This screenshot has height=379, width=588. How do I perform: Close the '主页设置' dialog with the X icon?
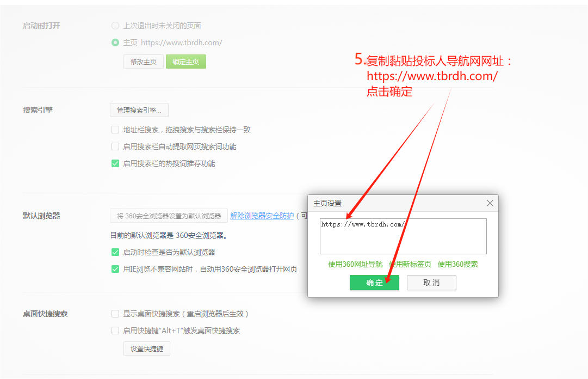[490, 203]
